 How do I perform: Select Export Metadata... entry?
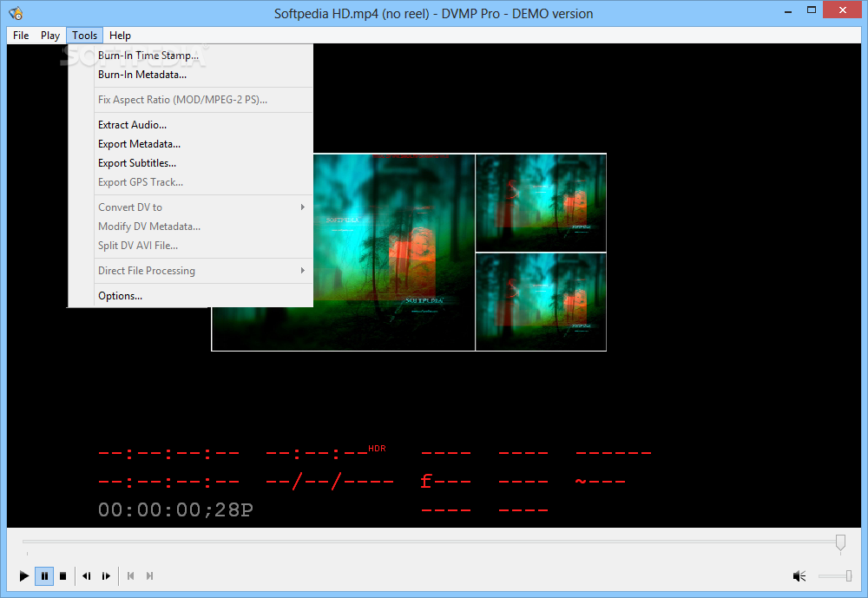tap(190, 144)
